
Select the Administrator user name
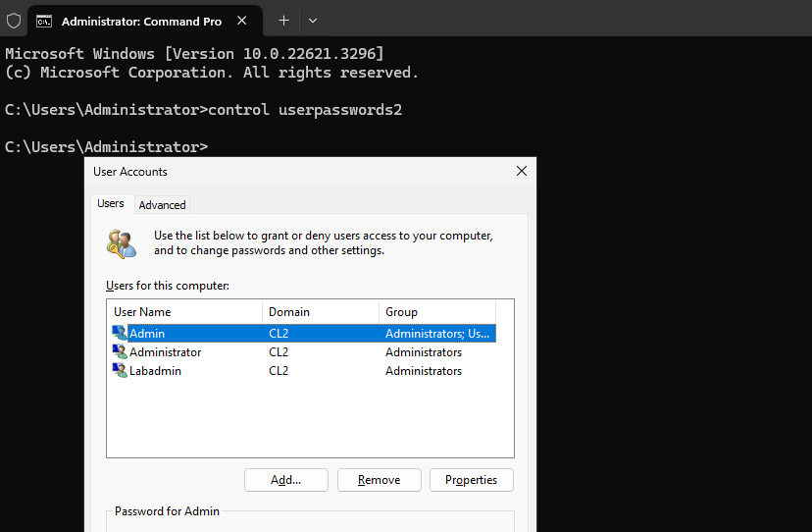coord(165,352)
